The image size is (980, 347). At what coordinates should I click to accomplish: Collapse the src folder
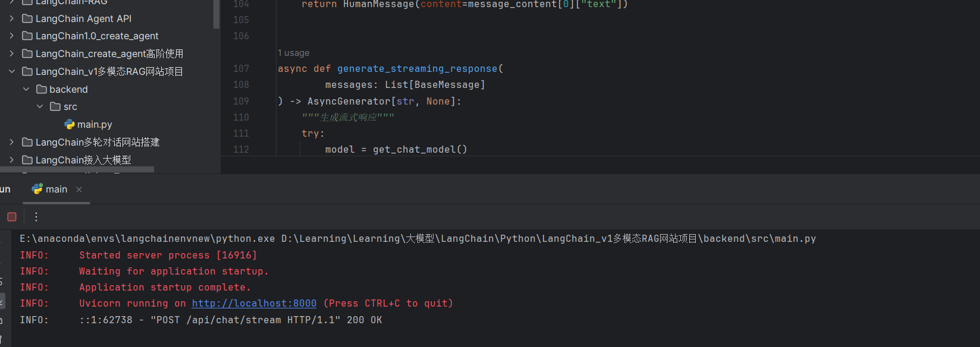click(40, 107)
